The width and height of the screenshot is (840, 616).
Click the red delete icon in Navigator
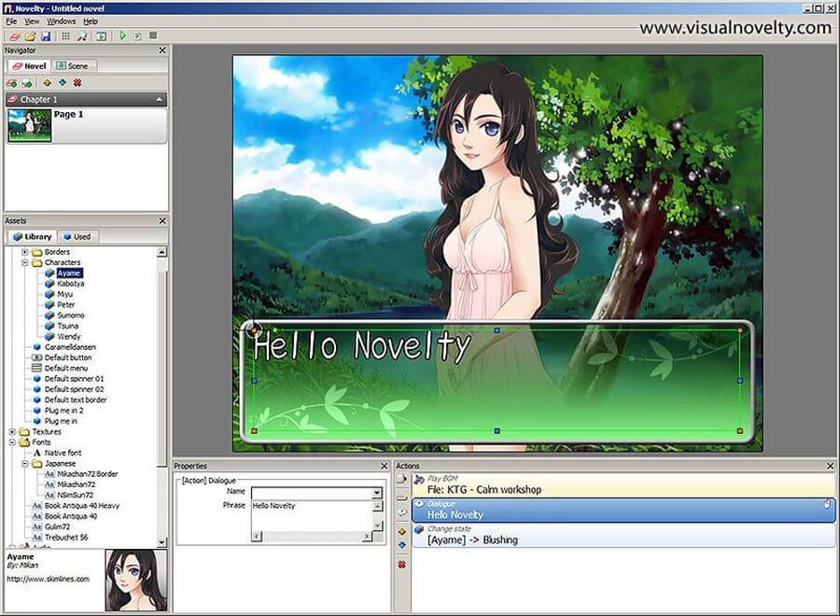click(x=77, y=83)
